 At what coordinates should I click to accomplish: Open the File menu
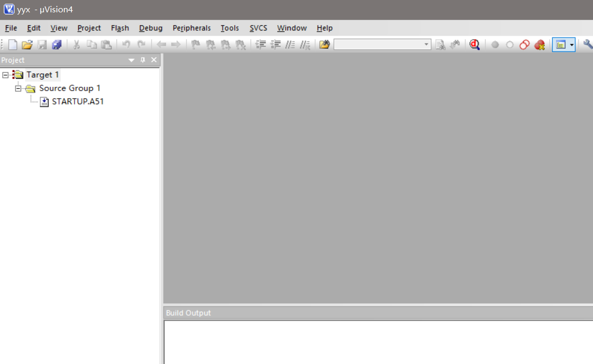11,28
